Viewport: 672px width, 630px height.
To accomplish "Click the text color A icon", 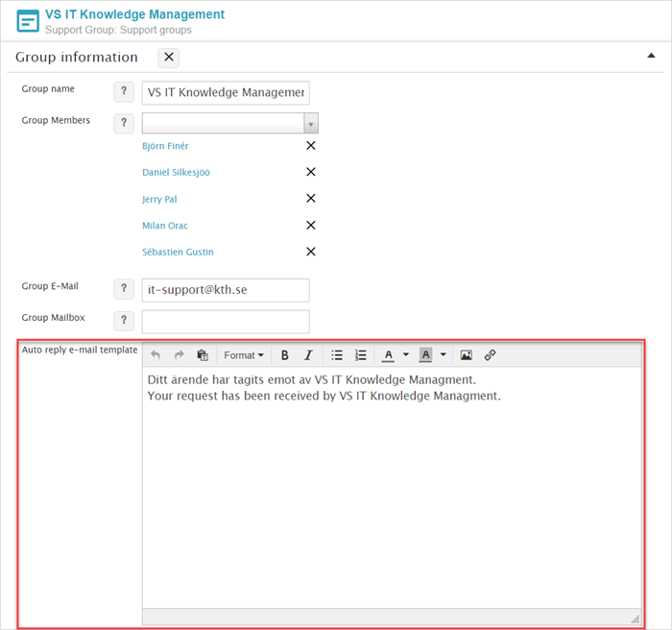I will pyautogui.click(x=388, y=355).
